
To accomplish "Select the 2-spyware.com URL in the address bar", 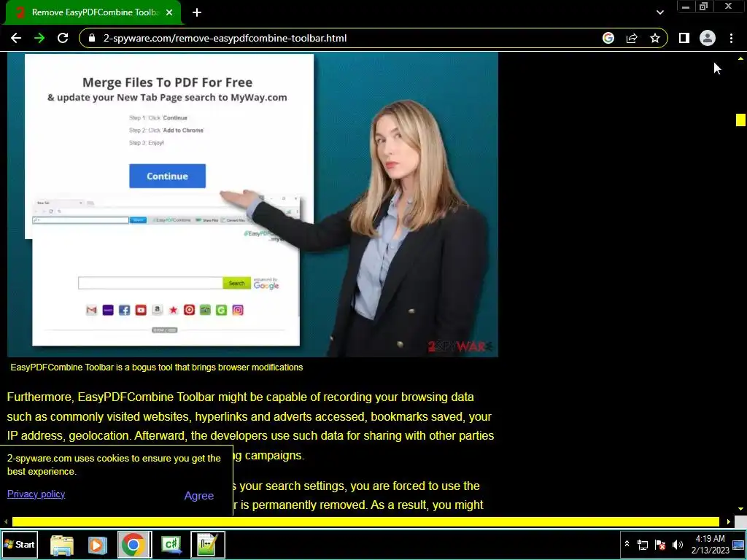I will (x=225, y=38).
